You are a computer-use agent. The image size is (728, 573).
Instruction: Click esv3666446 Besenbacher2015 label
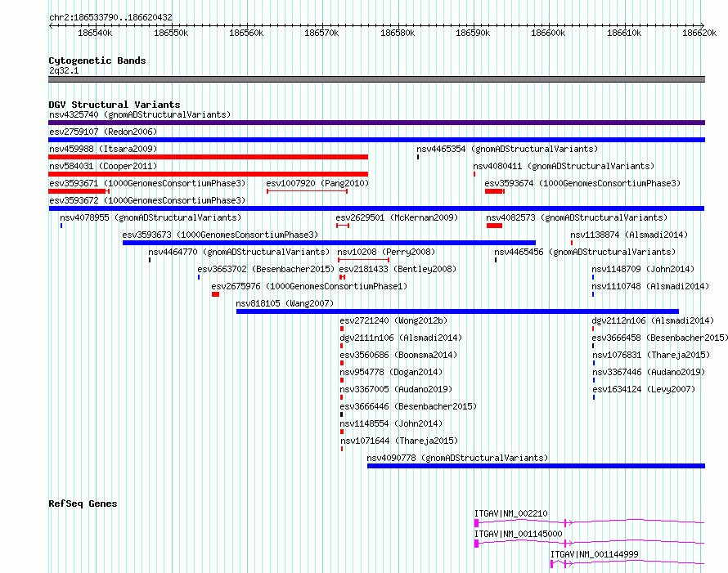[408, 406]
